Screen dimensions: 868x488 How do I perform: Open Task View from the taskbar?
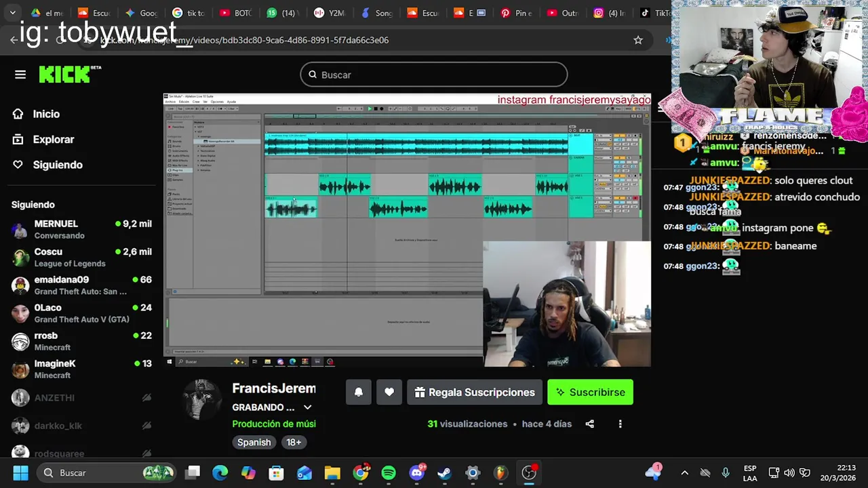pyautogui.click(x=193, y=472)
